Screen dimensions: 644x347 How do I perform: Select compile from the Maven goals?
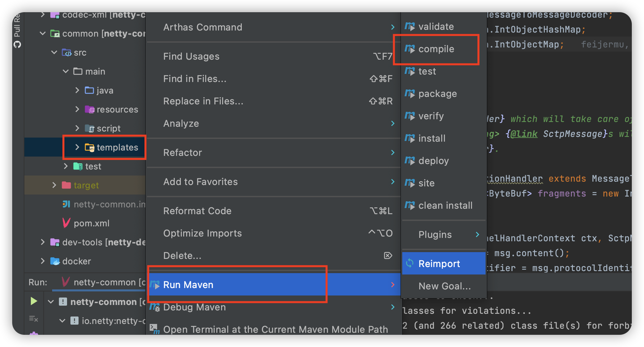click(x=436, y=49)
